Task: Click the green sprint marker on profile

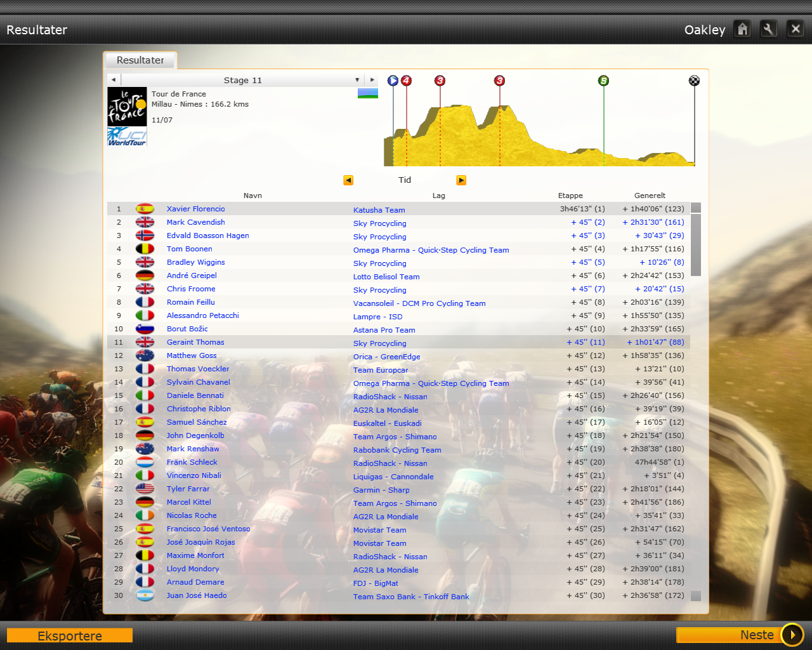Action: tap(603, 81)
